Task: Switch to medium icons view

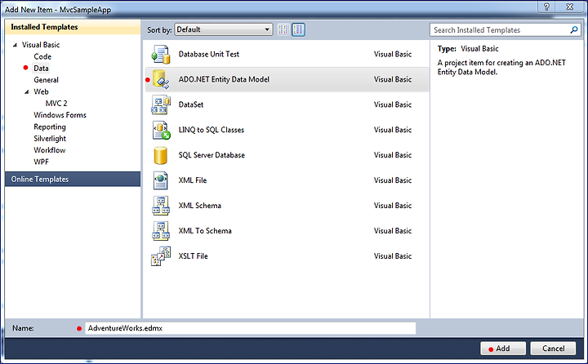Action: (x=299, y=29)
